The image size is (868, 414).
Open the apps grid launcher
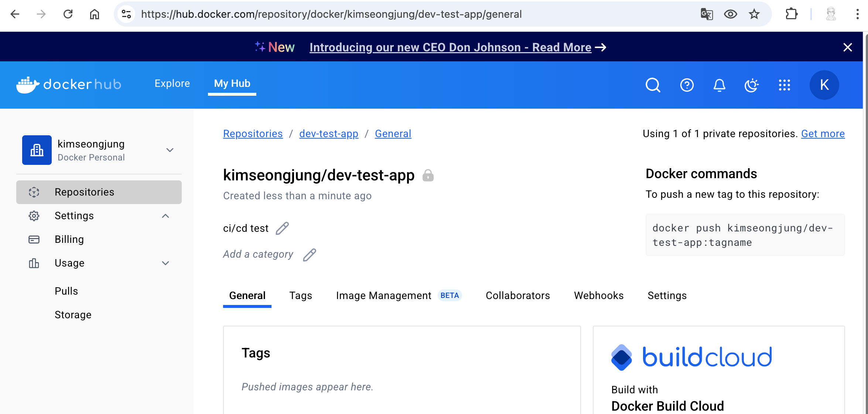click(784, 85)
